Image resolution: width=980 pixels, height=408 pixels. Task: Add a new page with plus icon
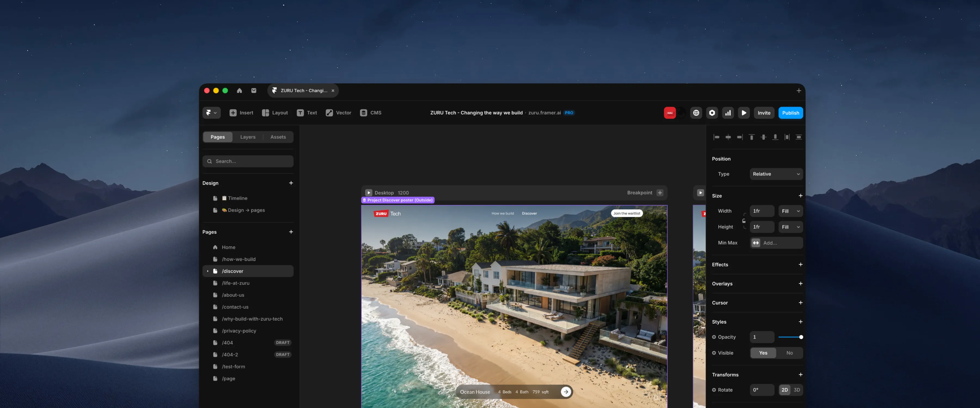291,232
